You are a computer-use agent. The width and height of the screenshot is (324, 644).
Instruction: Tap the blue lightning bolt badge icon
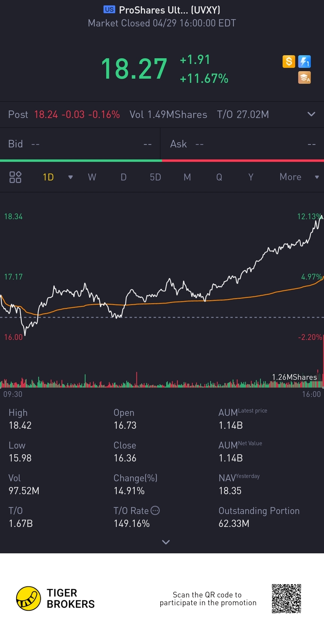tap(304, 62)
